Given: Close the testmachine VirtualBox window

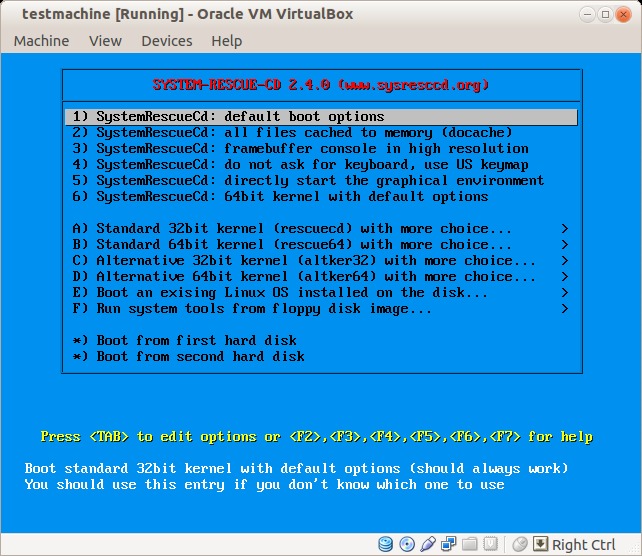Looking at the screenshot, I should [x=624, y=15].
